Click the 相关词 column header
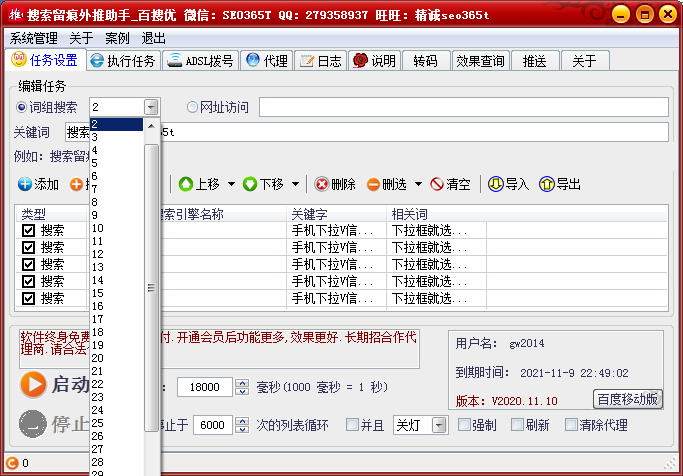The width and height of the screenshot is (683, 476). coord(436,214)
